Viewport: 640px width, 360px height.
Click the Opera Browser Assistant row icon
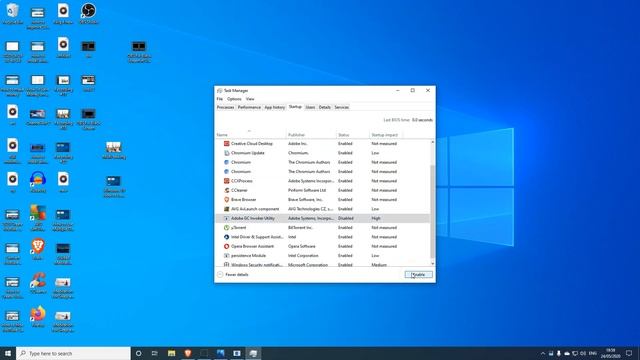pyautogui.click(x=227, y=247)
